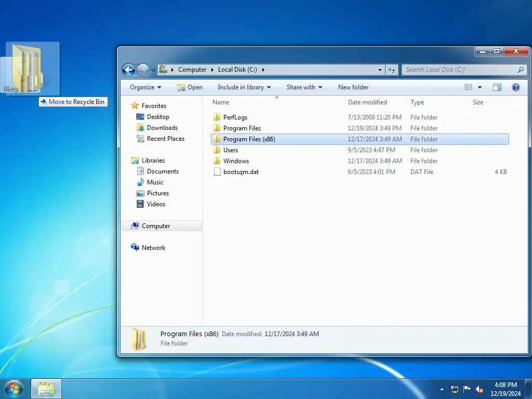Select Computer in the navigation pane

coord(162,226)
